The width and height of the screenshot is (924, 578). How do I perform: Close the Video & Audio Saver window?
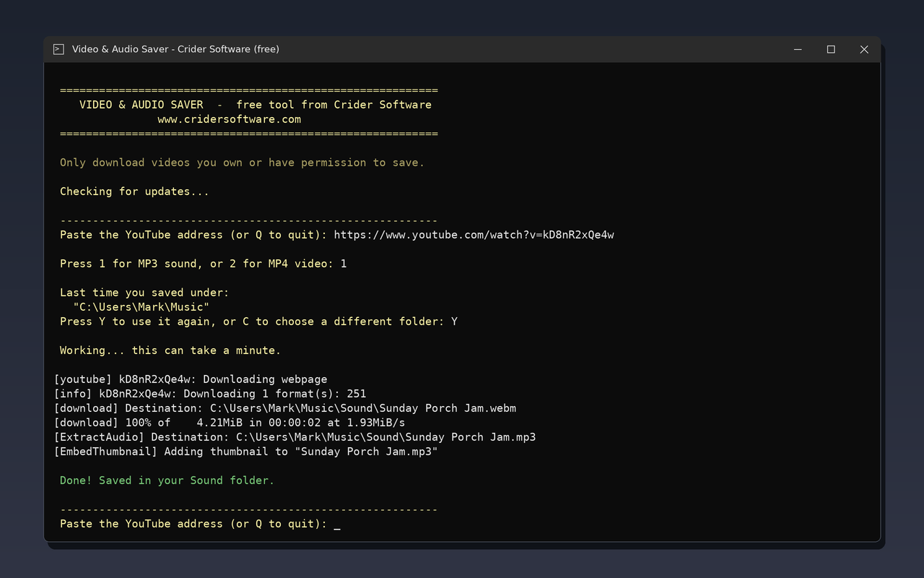(864, 49)
